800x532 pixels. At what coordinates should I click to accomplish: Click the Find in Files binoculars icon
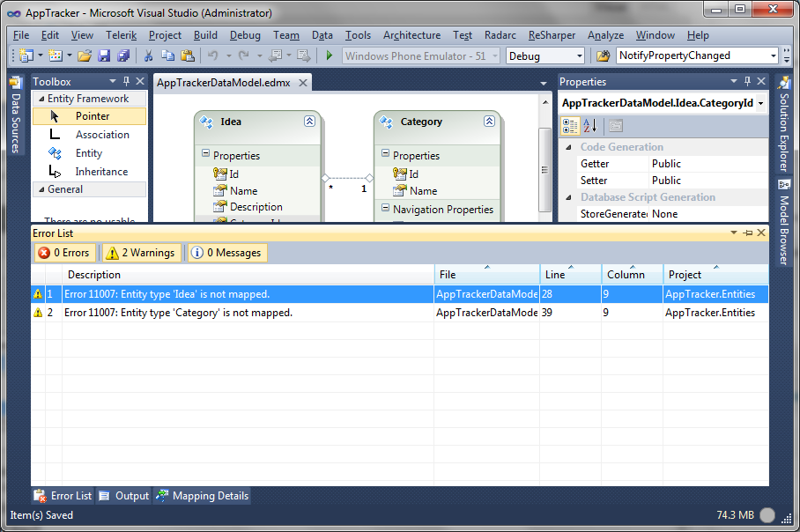(x=603, y=55)
